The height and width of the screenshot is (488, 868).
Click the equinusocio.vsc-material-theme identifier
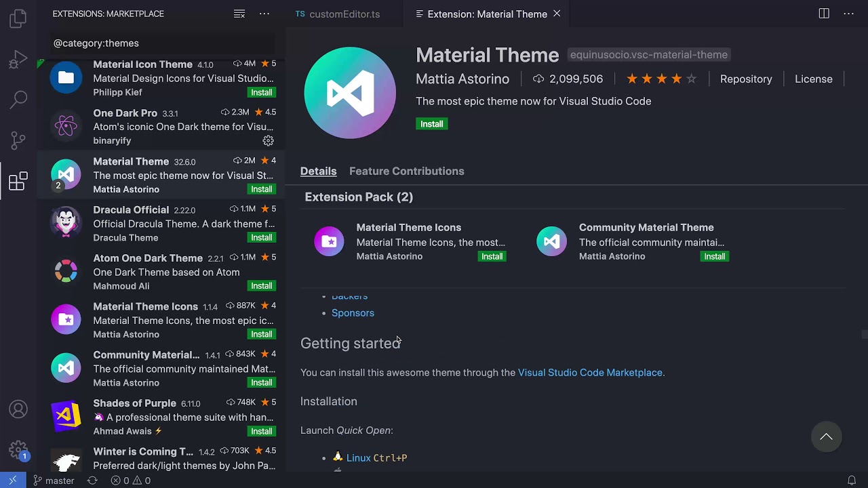[649, 55]
